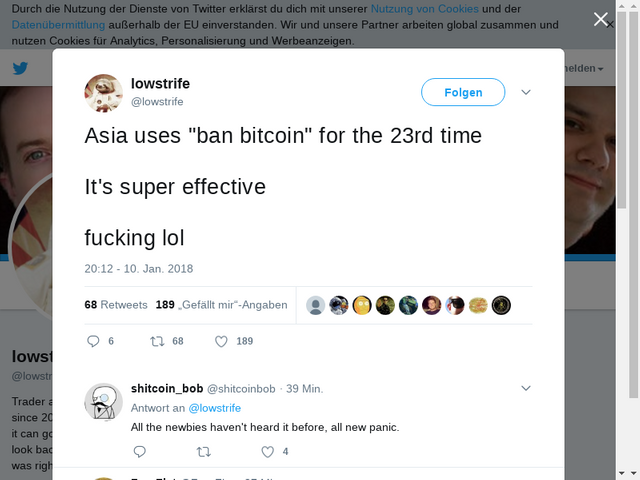Dismiss the cookie notice banner
This screenshot has width=640, height=480.
[x=610, y=25]
